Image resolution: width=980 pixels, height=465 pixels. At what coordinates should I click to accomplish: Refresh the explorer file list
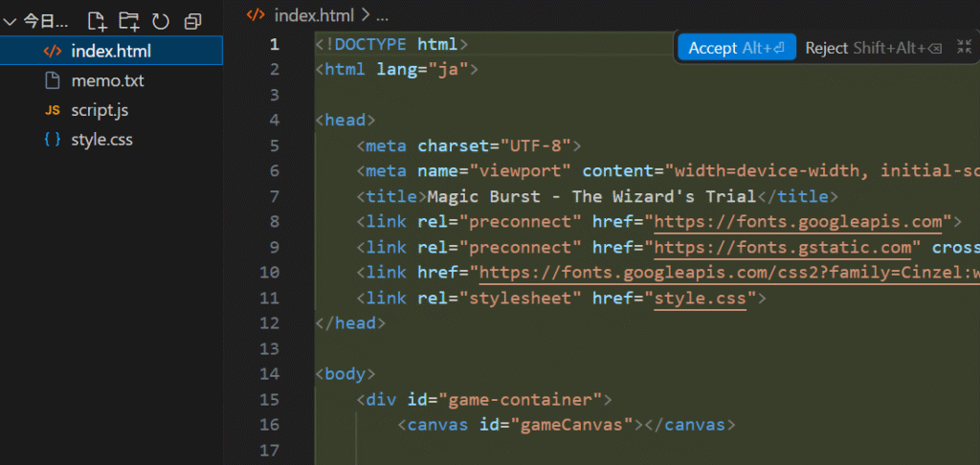tap(161, 20)
